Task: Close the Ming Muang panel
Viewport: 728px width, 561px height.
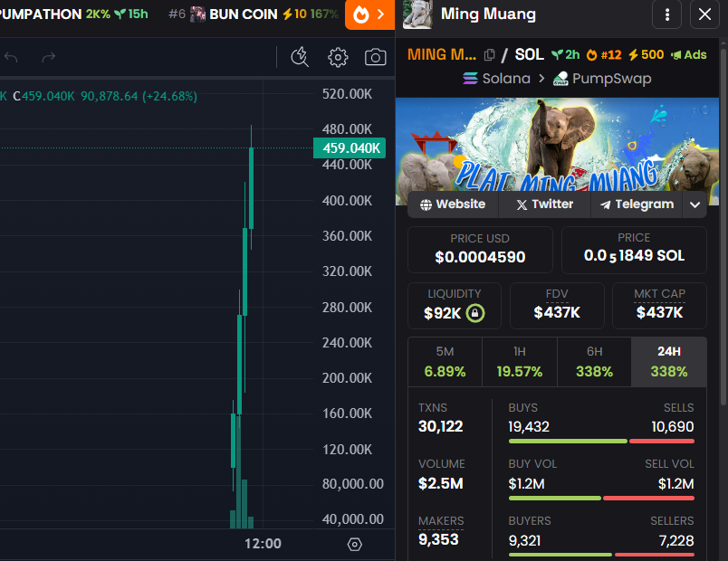Action: point(704,14)
